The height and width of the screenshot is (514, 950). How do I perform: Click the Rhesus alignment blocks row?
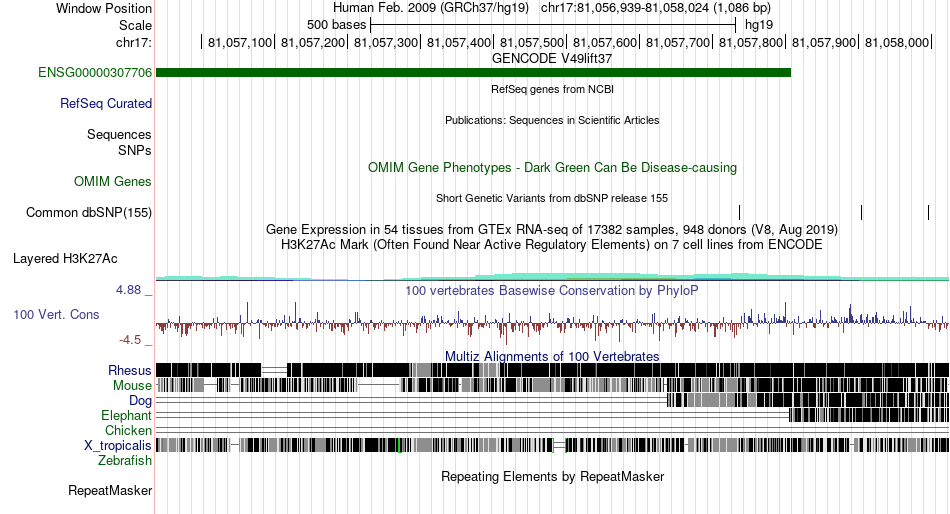tap(552, 370)
